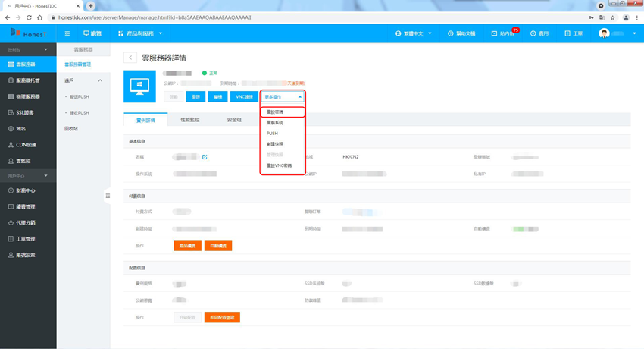Open 工單管理 in the sidebar
This screenshot has height=349, width=644.
point(28,239)
